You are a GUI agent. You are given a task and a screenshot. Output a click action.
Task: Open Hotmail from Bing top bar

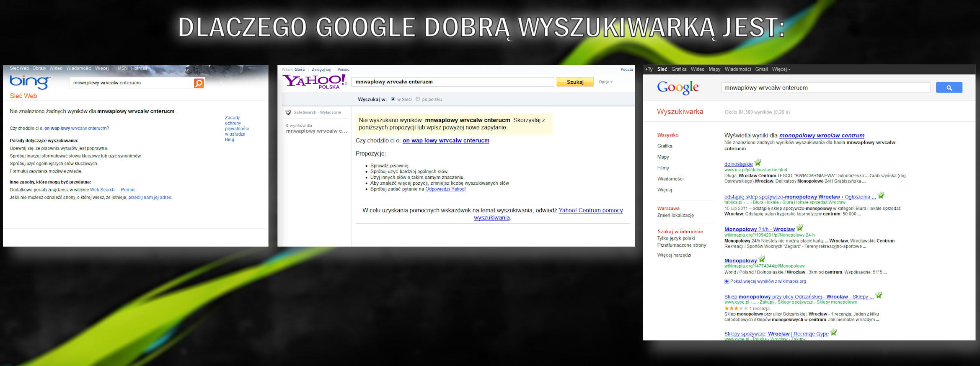point(139,68)
